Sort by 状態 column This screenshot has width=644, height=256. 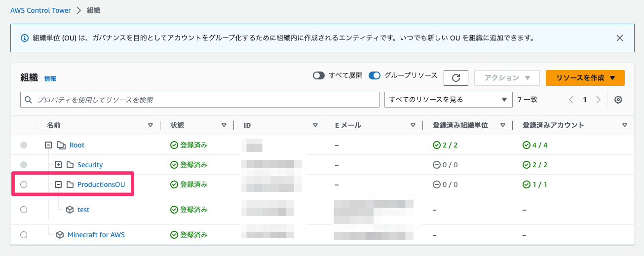[224, 125]
